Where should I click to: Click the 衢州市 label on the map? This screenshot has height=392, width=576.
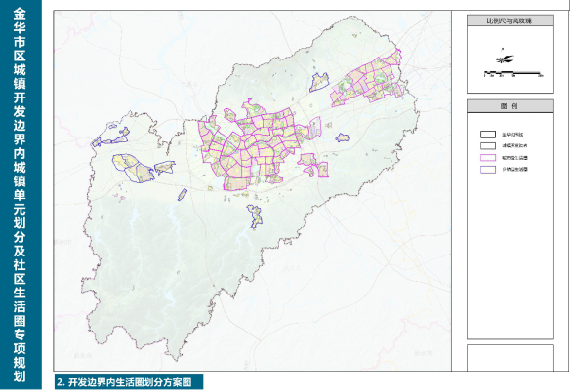point(63,242)
